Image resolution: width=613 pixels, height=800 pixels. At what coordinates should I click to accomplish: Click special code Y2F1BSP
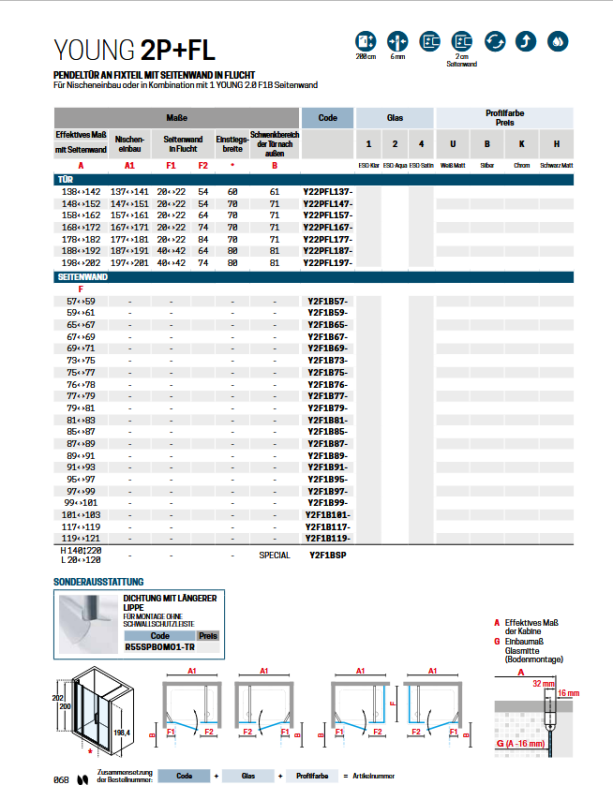[x=328, y=555]
